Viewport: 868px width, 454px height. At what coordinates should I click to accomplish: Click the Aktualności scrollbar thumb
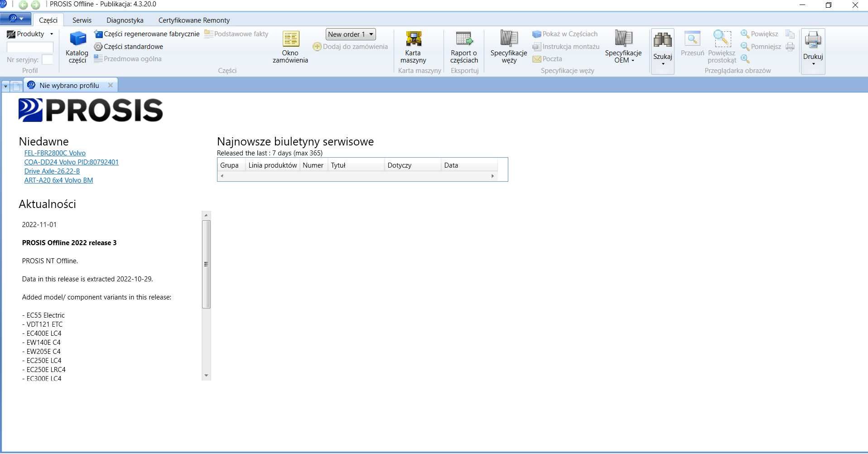(206, 264)
